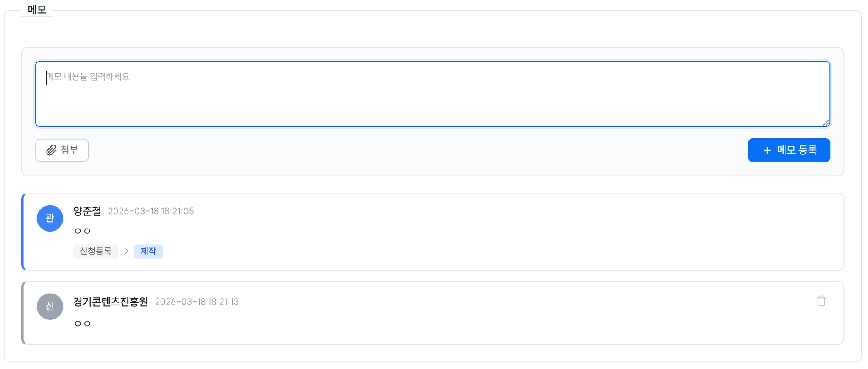Grab the memo textarea resize handle
This screenshot has width=868, height=369.
pyautogui.click(x=826, y=123)
